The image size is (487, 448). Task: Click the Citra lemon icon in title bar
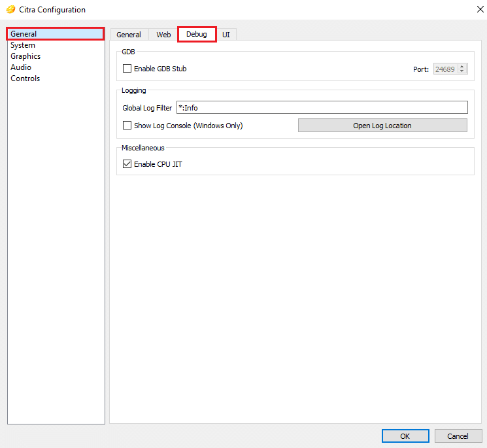click(x=10, y=10)
